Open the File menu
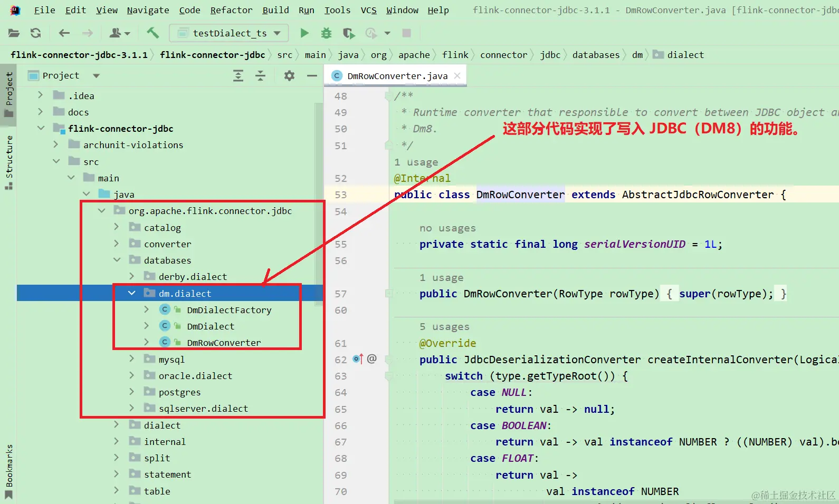839x504 pixels. (44, 10)
